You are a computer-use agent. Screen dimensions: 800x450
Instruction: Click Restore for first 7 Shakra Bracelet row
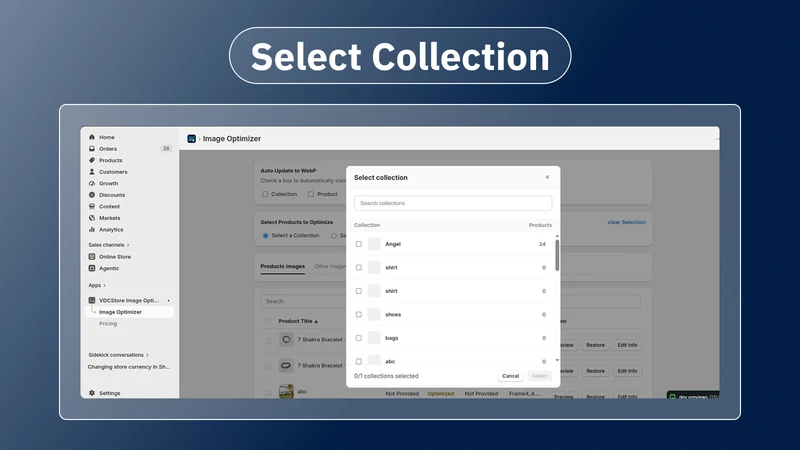(x=595, y=345)
